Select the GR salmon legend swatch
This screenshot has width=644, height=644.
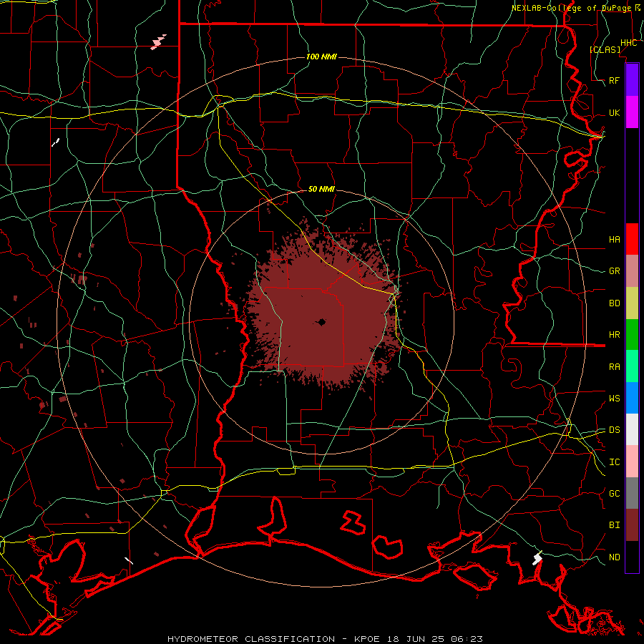pyautogui.click(x=632, y=271)
